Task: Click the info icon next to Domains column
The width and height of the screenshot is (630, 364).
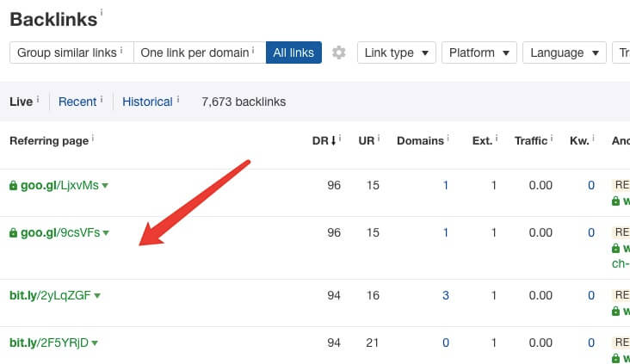Action: tap(448, 139)
